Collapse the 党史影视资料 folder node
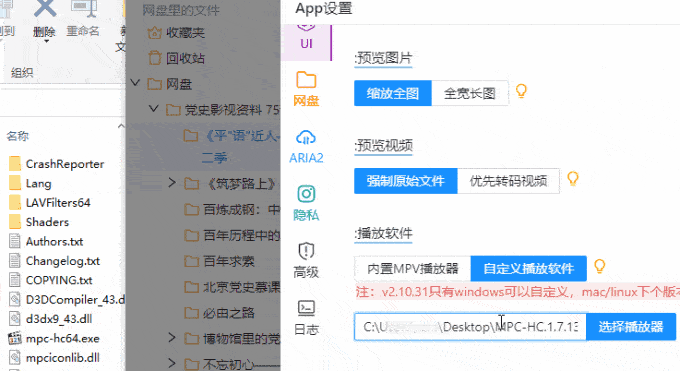 [x=154, y=108]
